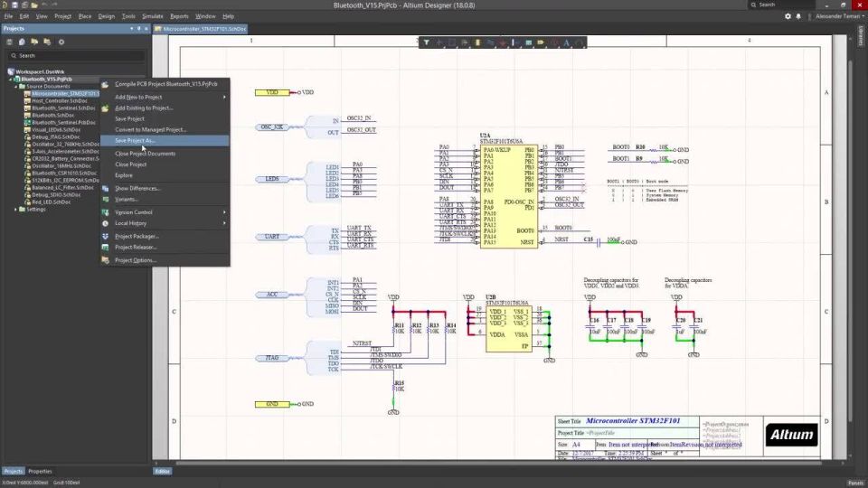Choose Save Project As
Image resolution: width=868 pixels, height=488 pixels.
165,141
